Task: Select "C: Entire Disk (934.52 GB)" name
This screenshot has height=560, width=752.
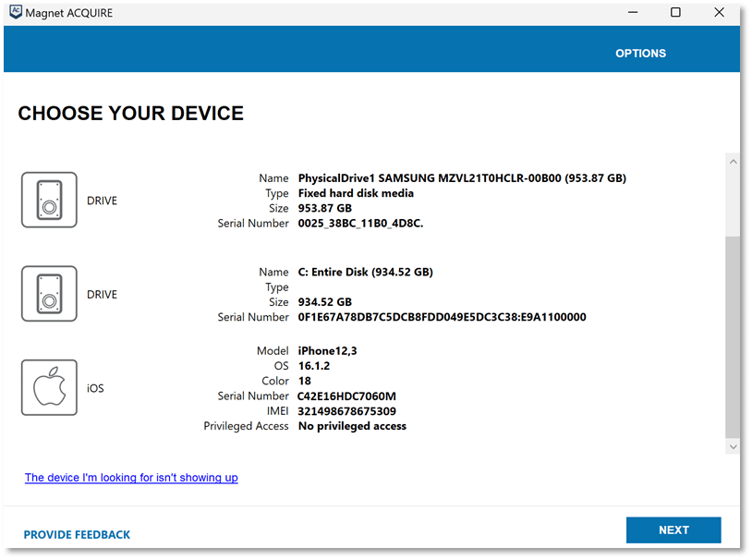Action: (x=366, y=272)
